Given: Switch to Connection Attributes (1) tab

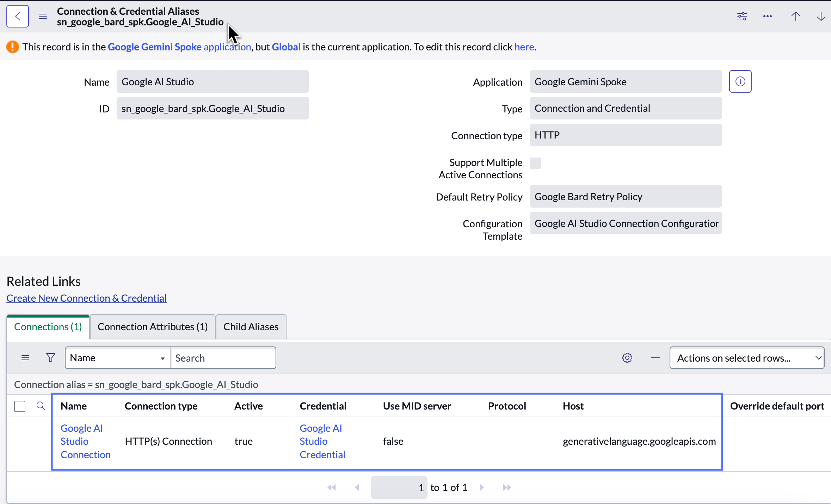Looking at the screenshot, I should click(153, 327).
